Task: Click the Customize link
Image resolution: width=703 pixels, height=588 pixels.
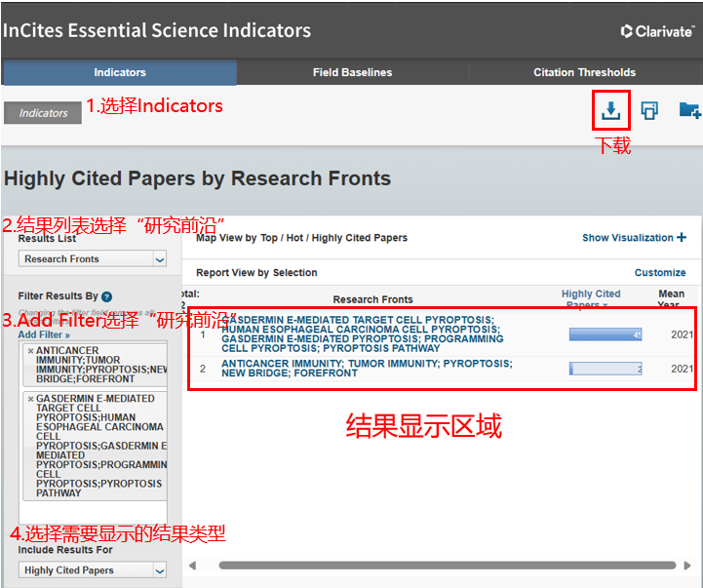Action: 660,273
